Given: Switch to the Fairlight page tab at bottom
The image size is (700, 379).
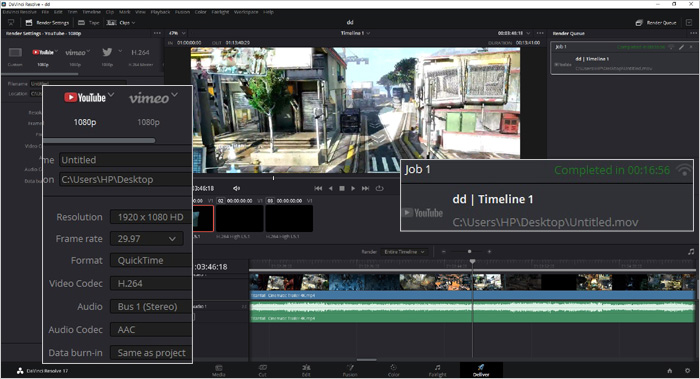Looking at the screenshot, I should pyautogui.click(x=438, y=371).
